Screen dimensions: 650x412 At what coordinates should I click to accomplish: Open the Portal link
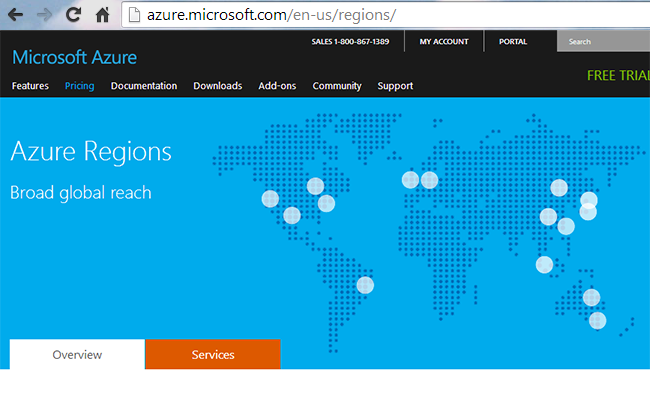[x=513, y=41]
